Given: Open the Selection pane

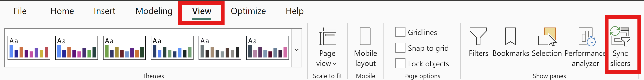Looking at the screenshot, I should point(547,42).
